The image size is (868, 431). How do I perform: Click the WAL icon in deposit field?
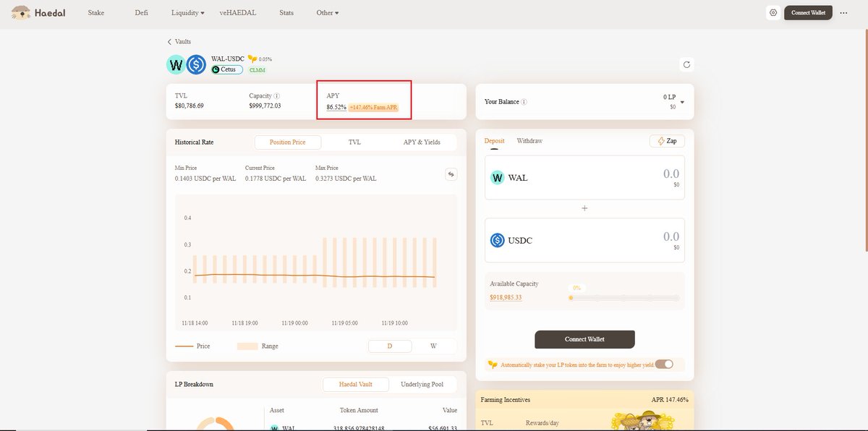[x=497, y=177]
